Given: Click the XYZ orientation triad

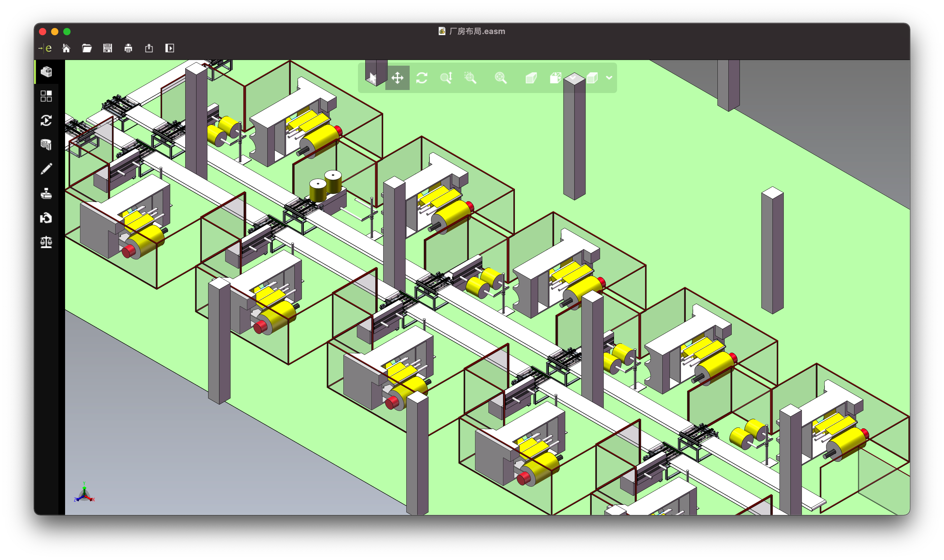Looking at the screenshot, I should (x=84, y=494).
